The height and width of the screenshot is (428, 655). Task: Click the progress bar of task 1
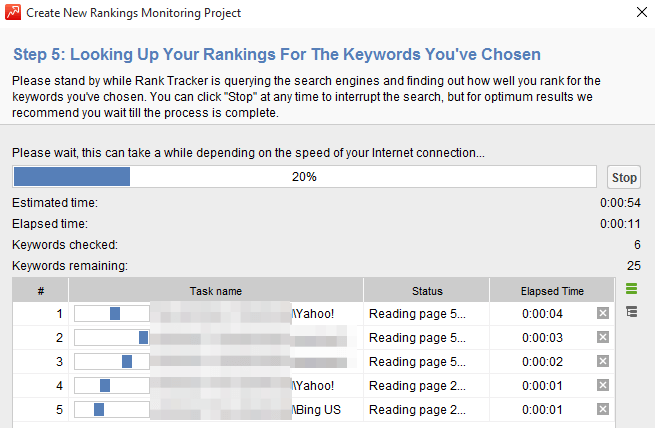111,313
